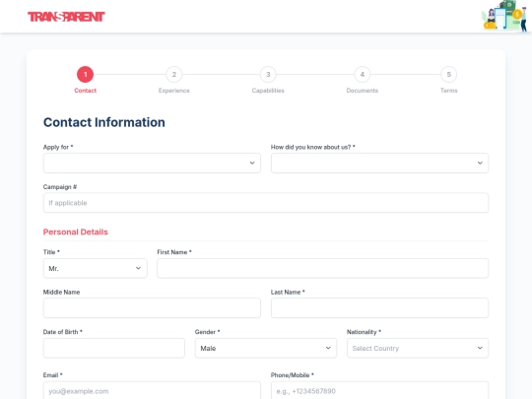Screen dimensions: 532x399
Task: Click the Middle Name field
Action: pos(152,308)
